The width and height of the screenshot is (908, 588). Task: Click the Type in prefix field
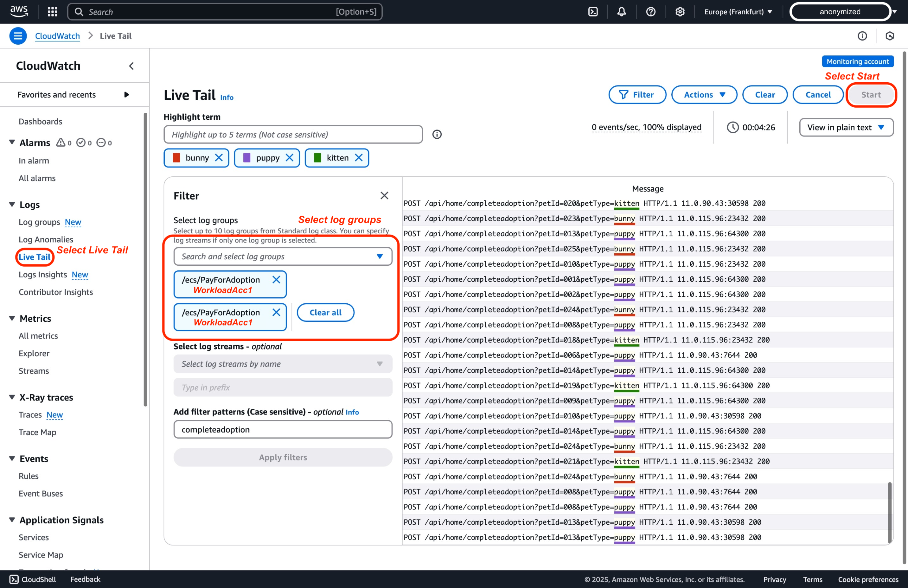coord(283,388)
